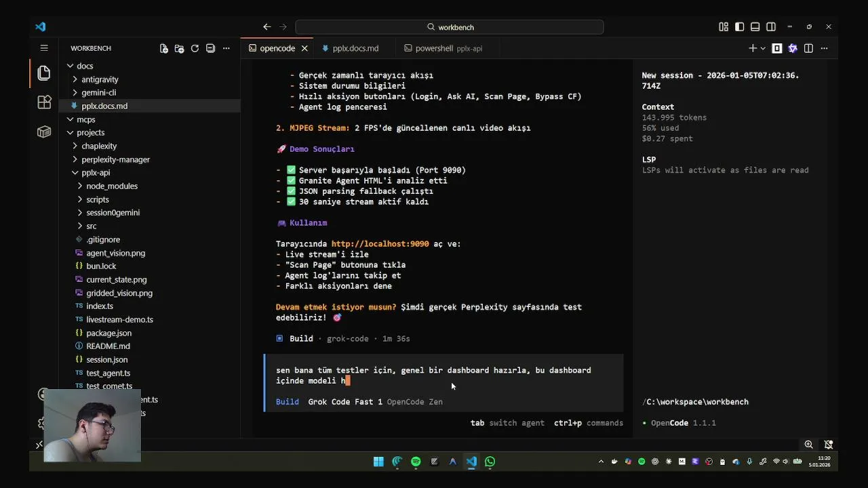Click the purple star extension icon

pyautogui.click(x=793, y=48)
